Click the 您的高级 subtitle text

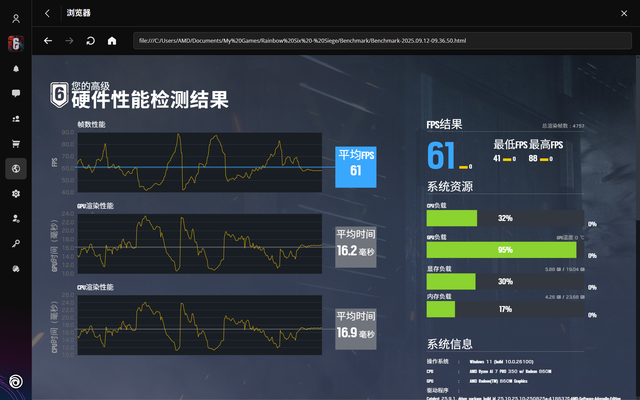tap(91, 86)
